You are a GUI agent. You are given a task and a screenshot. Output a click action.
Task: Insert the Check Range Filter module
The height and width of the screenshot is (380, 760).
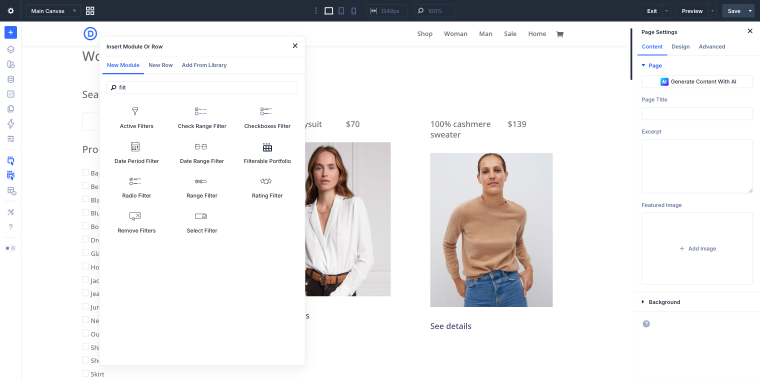[x=202, y=118]
